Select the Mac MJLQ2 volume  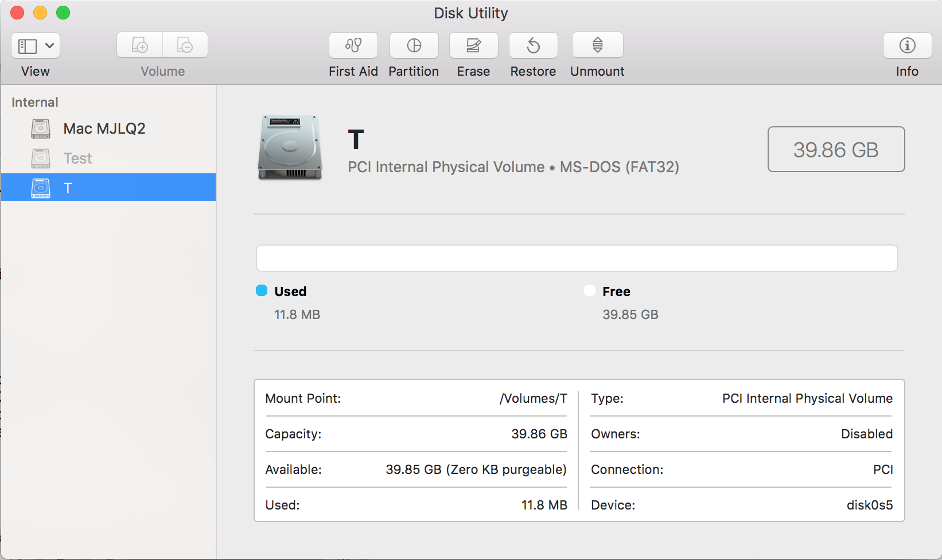click(108, 129)
